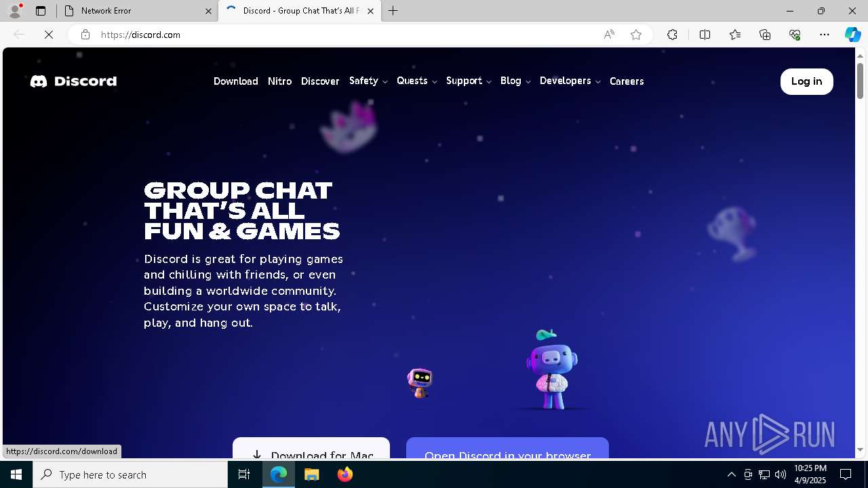Viewport: 868px width, 488px height.
Task: Expand the Developers dropdown menu
Action: [x=570, y=81]
